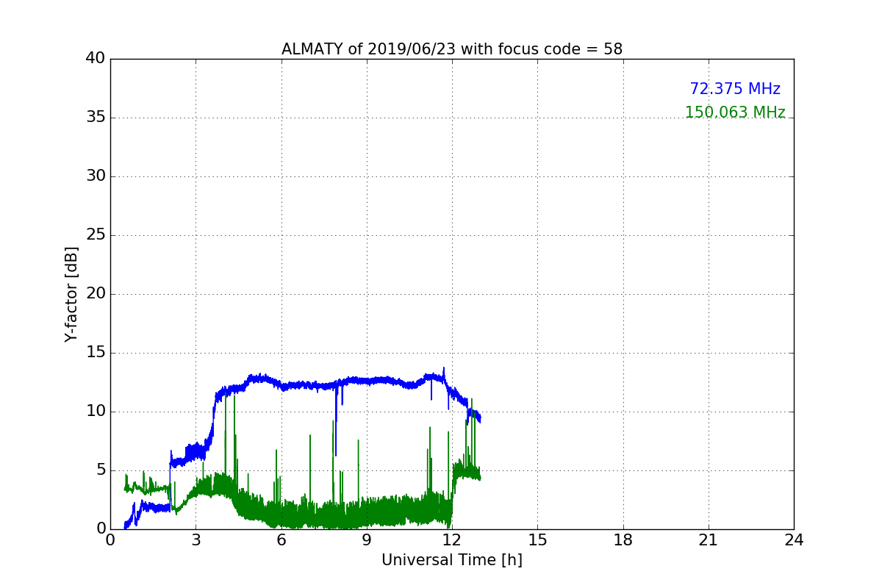Click the y-axis tick label 5
Viewport: 882px width, 588px height.
pyautogui.click(x=101, y=470)
